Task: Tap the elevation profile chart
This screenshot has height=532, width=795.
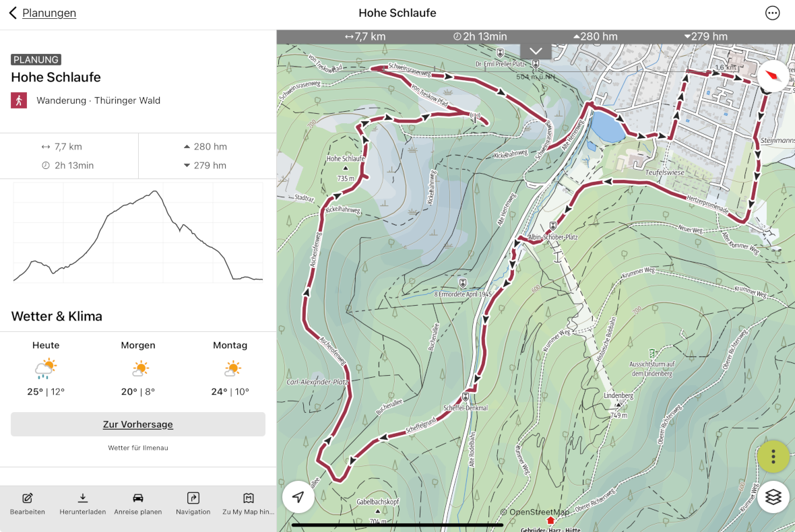Action: (x=138, y=233)
